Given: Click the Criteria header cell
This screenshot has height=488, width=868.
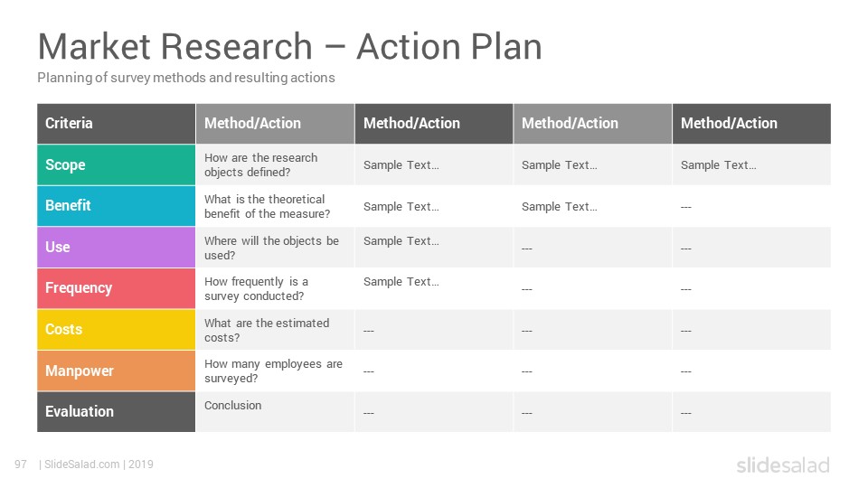Looking at the screenshot, I should click(x=117, y=124).
